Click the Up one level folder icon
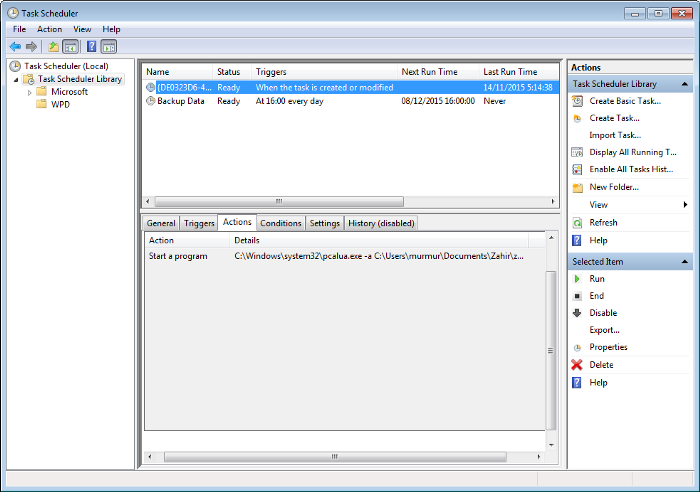 click(54, 46)
